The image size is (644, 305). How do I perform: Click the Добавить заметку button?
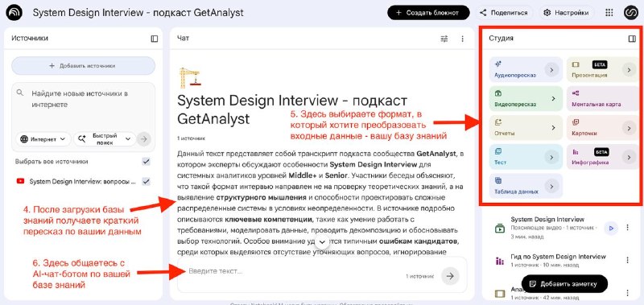click(x=564, y=283)
